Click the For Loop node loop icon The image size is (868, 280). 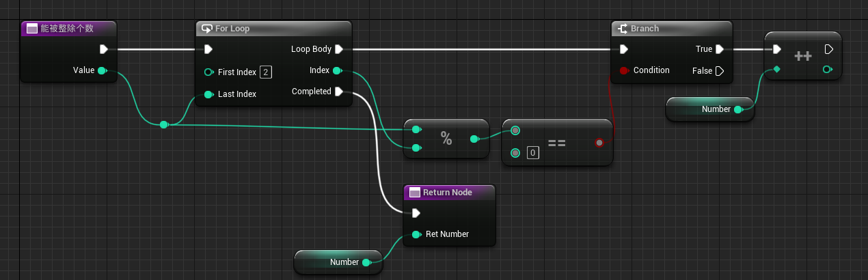pos(206,29)
